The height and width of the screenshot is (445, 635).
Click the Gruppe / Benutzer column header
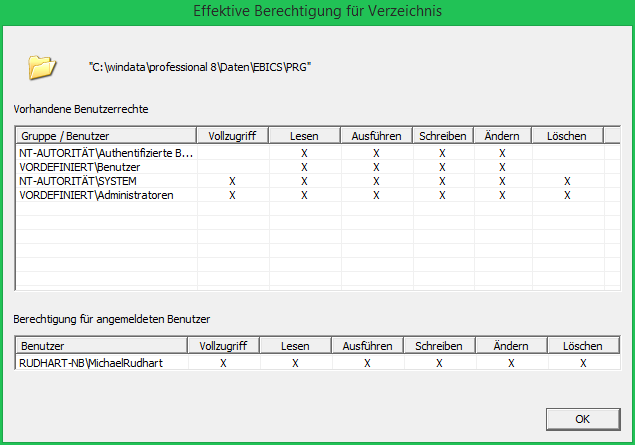[106, 136]
